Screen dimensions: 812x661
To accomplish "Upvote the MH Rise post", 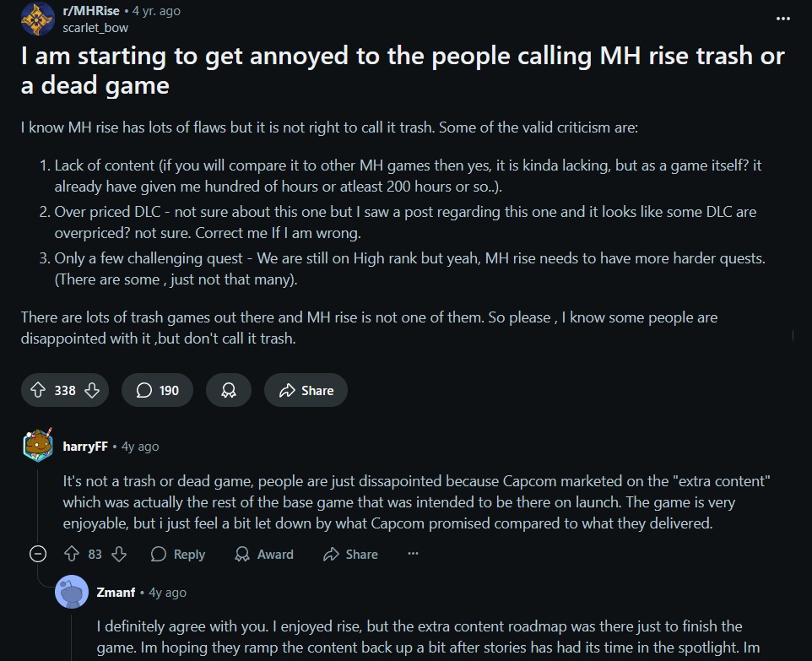I will click(38, 390).
